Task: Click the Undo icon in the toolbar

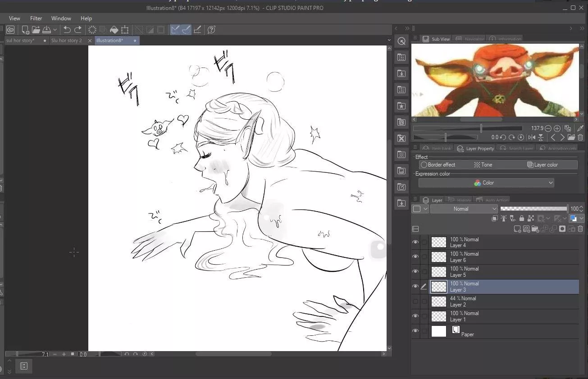Action: point(67,29)
